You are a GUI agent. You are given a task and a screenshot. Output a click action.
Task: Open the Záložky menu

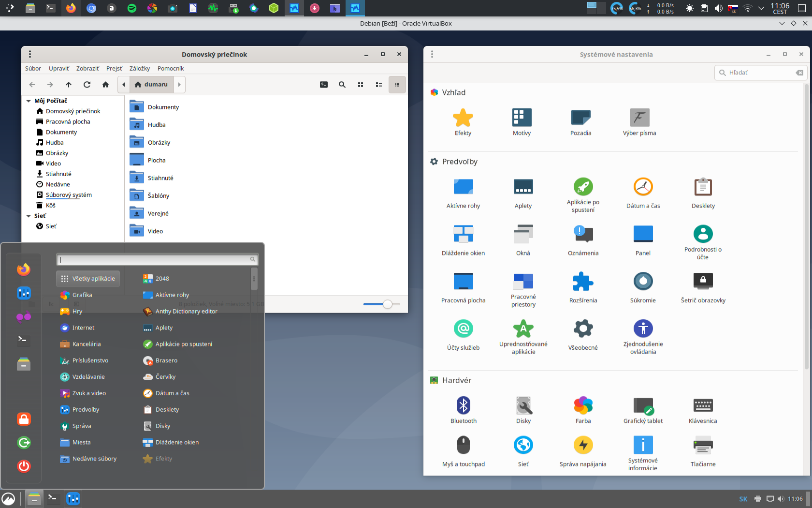coord(140,69)
